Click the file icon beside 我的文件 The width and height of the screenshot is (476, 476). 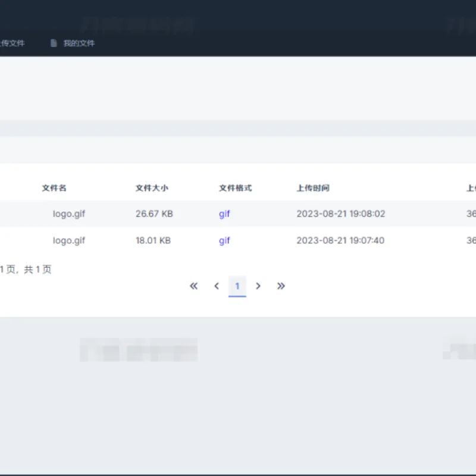coord(54,43)
